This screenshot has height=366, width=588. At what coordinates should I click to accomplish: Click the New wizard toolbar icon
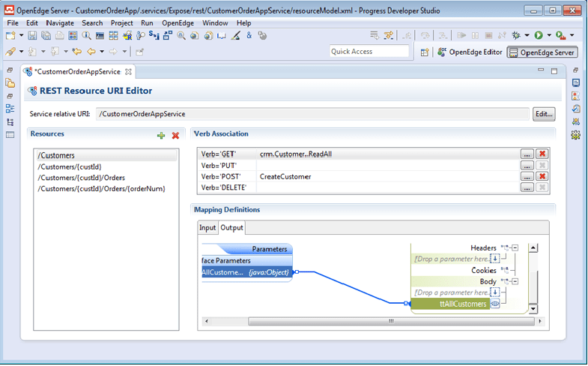click(10, 36)
